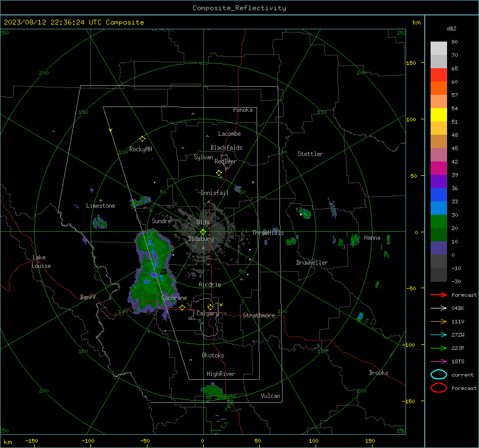Screen dimensions: 479x448
Task: Click the green 22JP arrow icon
Action: point(439,348)
